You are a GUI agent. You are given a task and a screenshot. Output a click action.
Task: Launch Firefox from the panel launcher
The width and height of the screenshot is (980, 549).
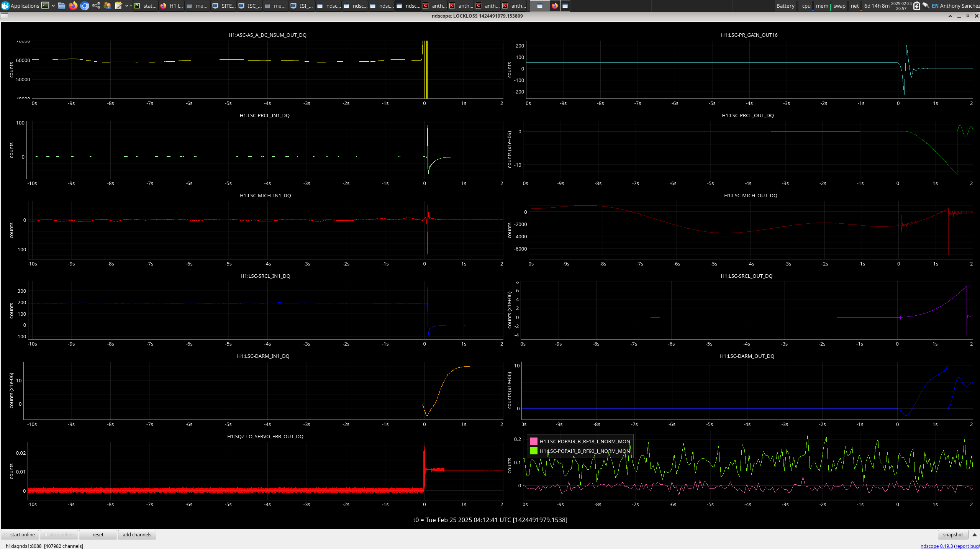(73, 6)
